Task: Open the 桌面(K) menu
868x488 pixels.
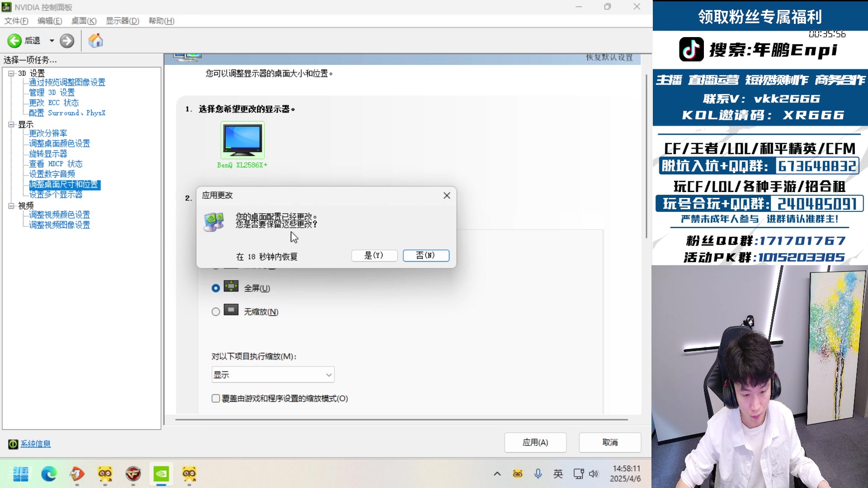Action: (84, 21)
